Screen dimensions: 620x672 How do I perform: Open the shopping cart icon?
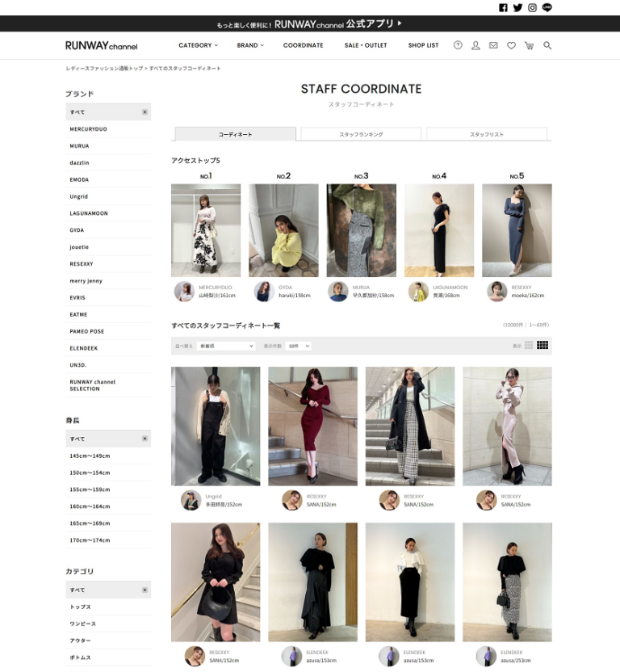529,45
